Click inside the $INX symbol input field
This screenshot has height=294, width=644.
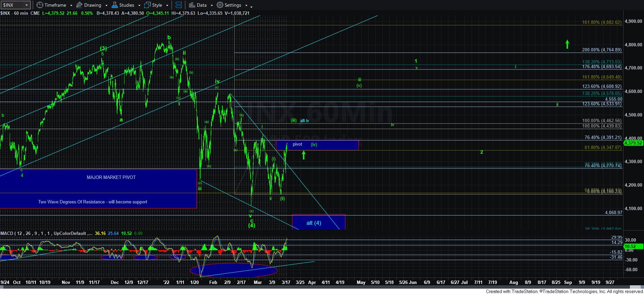pos(12,5)
